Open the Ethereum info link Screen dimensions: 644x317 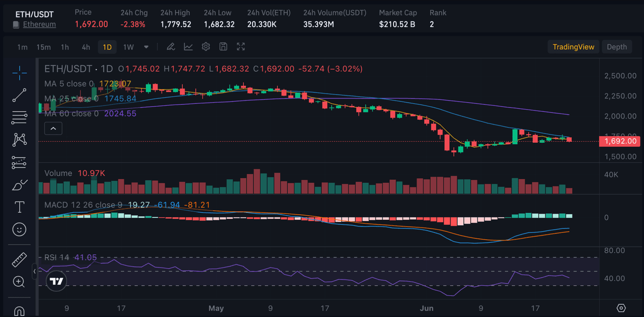coord(39,24)
